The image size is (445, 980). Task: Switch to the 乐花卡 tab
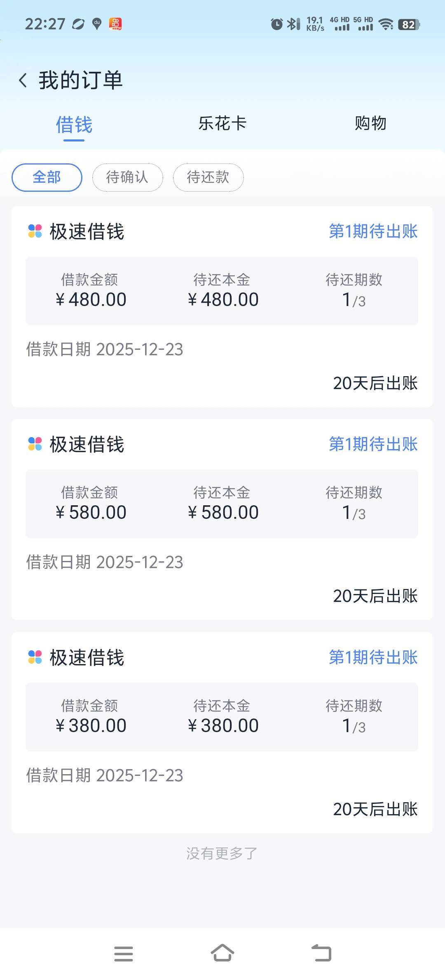coord(222,123)
